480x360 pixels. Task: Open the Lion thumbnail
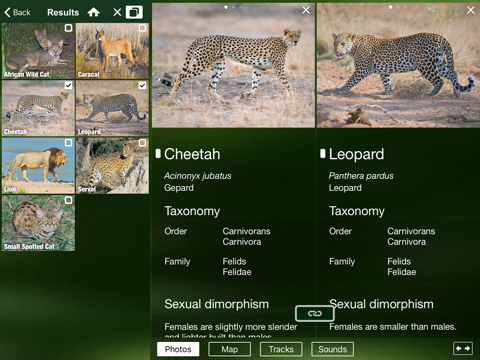[38, 166]
